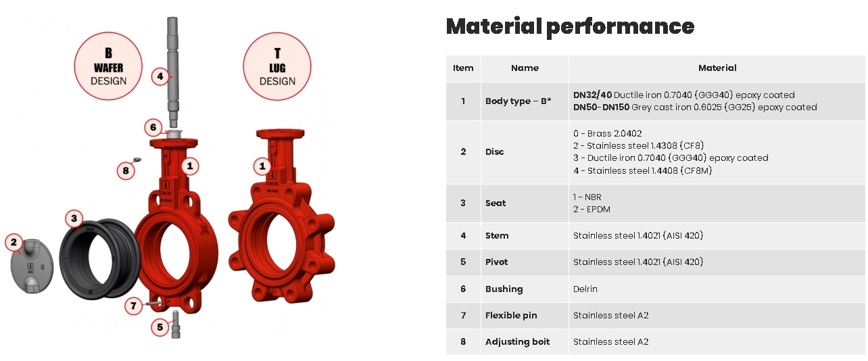Viewport: 868px width, 361px height.
Task: Click callout number 3 on the seat
Action: tap(74, 219)
